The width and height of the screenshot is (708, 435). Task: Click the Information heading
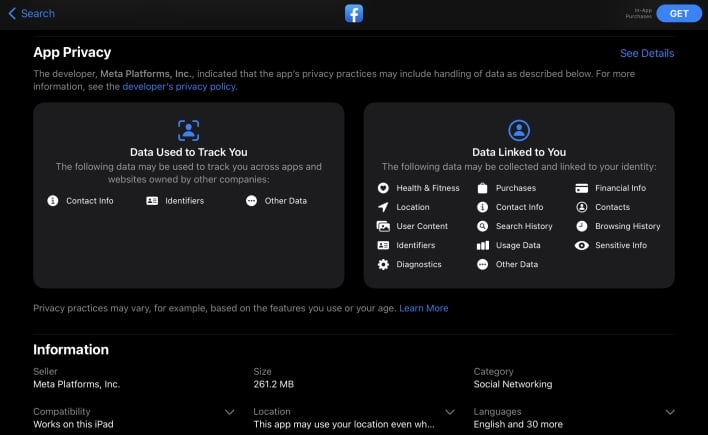71,350
